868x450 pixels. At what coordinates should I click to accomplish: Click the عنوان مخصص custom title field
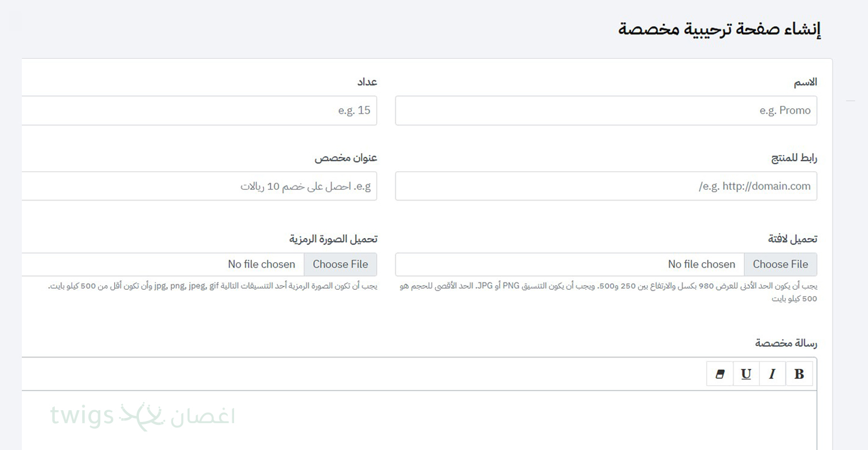(199, 186)
